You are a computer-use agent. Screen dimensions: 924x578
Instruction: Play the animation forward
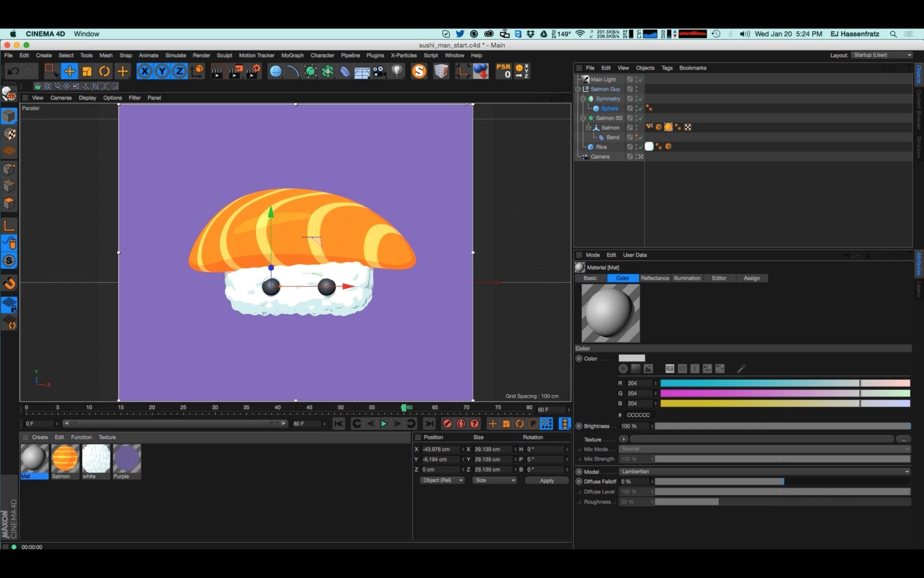pyautogui.click(x=384, y=424)
